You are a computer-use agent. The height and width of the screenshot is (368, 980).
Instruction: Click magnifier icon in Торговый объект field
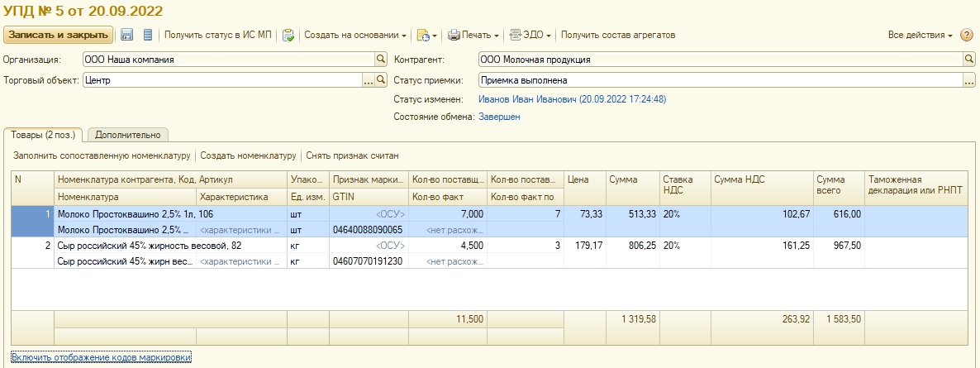click(x=381, y=80)
